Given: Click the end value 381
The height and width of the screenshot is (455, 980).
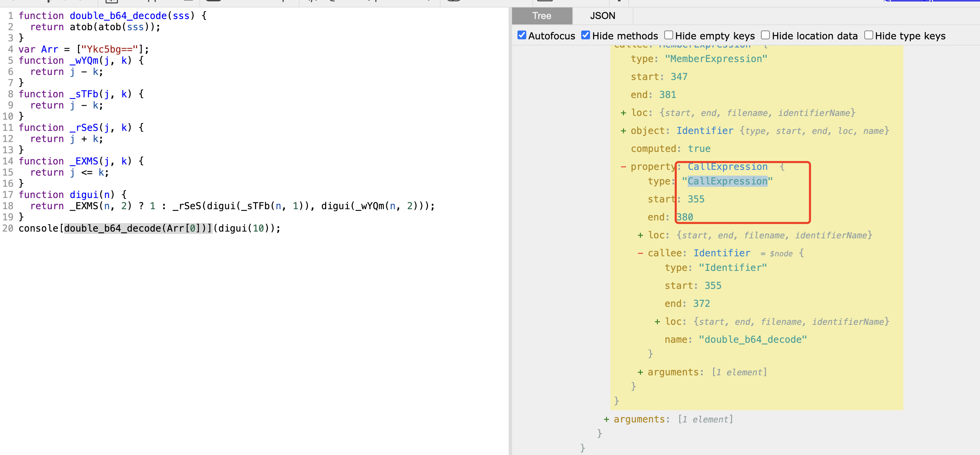Looking at the screenshot, I should point(668,95).
